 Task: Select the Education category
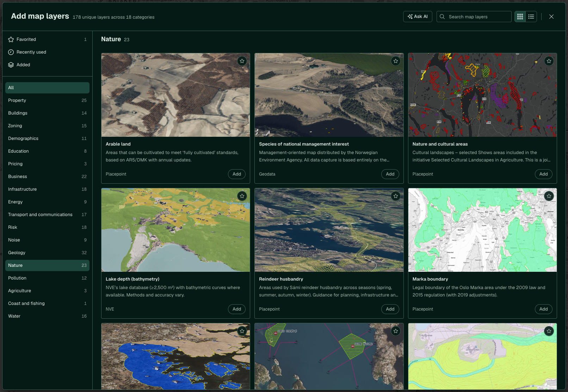(x=47, y=151)
